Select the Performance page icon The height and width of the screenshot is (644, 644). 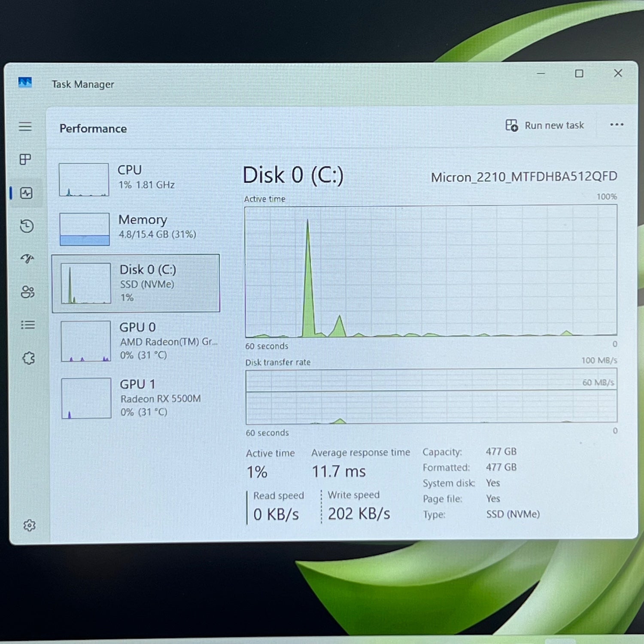point(26,193)
